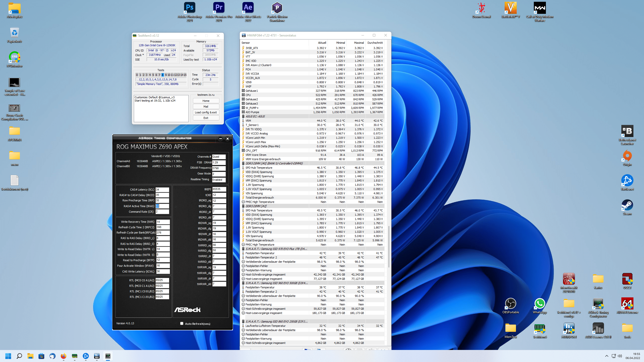
Task: Click the tREFI value field
Action: coord(219,189)
